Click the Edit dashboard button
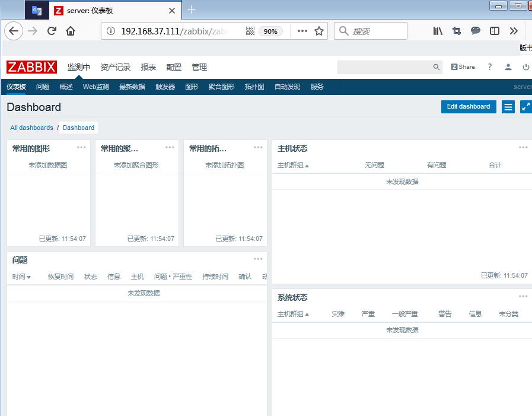 (x=469, y=107)
